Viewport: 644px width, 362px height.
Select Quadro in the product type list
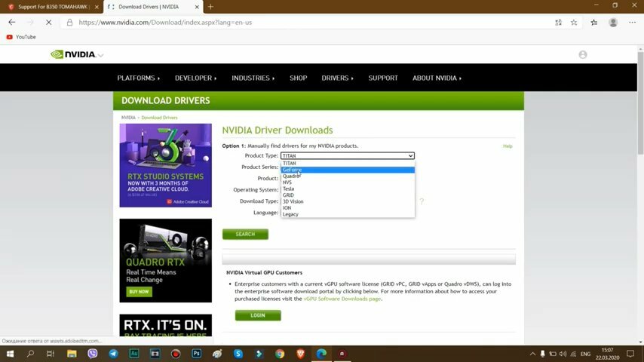click(348, 176)
